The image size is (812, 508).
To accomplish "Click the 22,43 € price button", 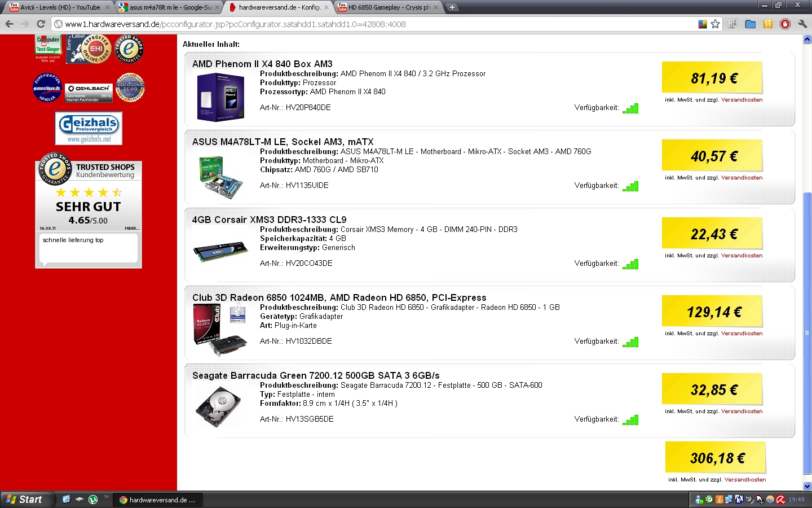I will 712,233.
